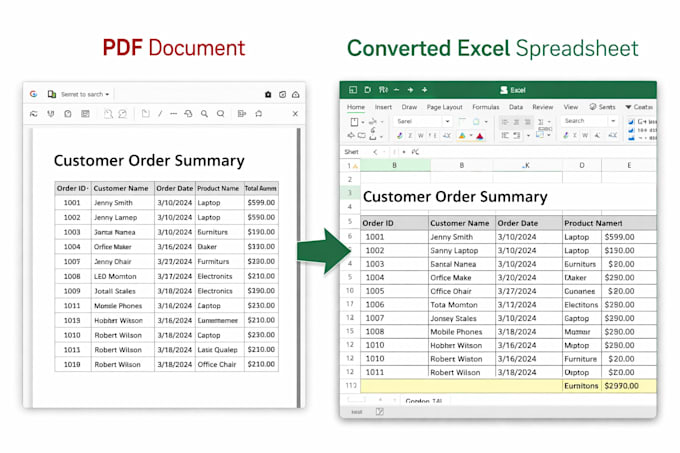The image size is (680, 453).
Task: Click the document icon beside the PDF search box
Action: pyautogui.click(x=52, y=94)
